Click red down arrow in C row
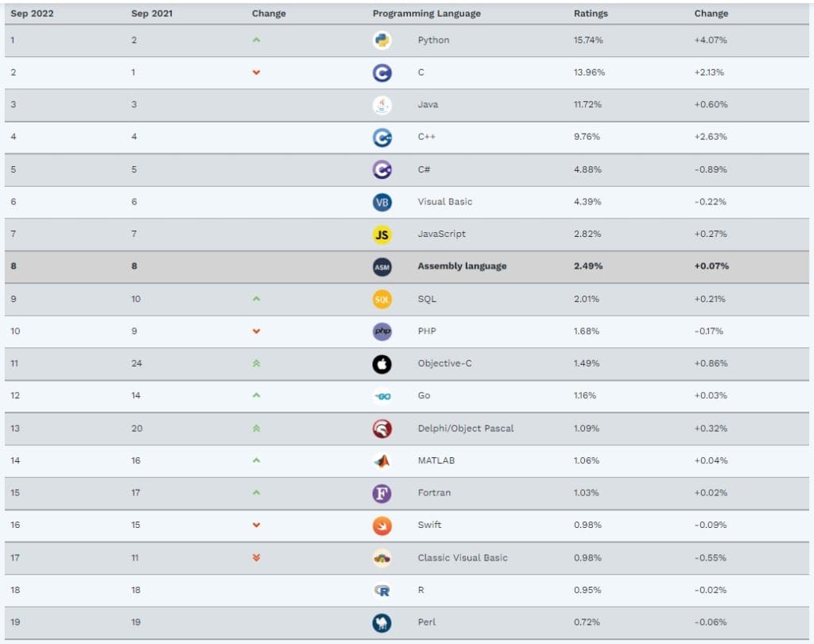 click(x=256, y=72)
